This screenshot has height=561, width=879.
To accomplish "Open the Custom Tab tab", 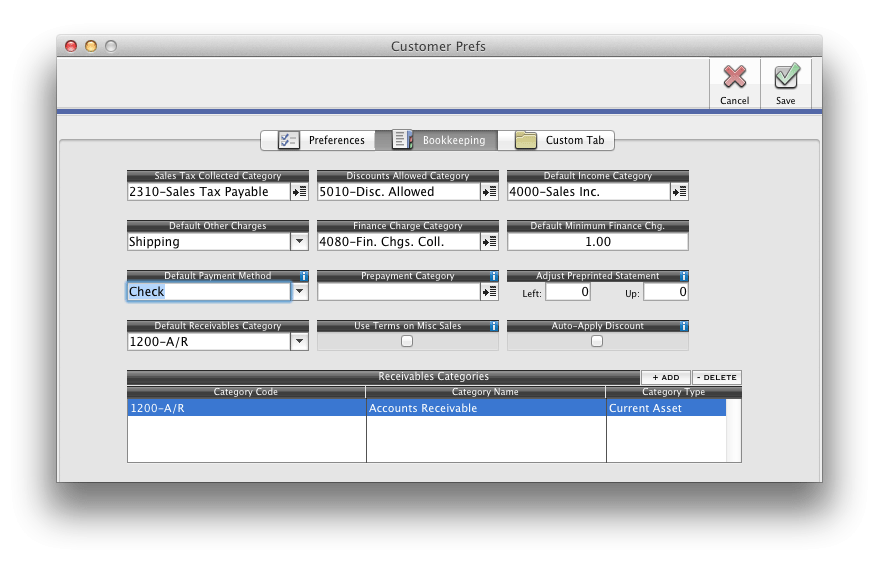I will point(557,140).
